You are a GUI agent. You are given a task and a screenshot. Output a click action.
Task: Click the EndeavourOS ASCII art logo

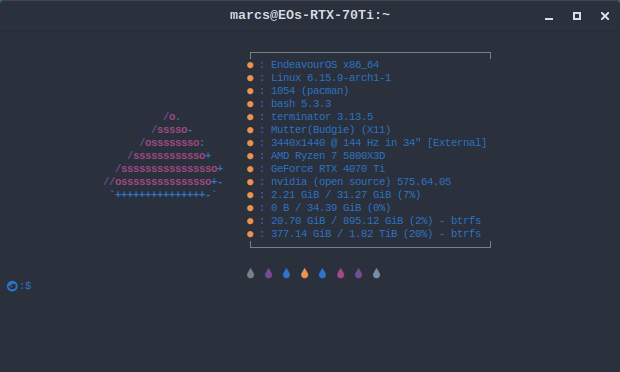[x=163, y=155]
